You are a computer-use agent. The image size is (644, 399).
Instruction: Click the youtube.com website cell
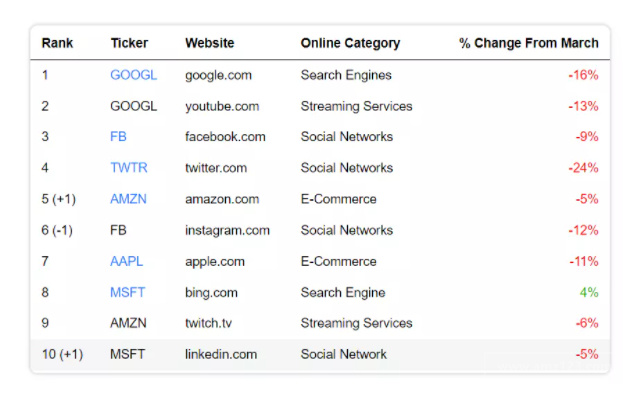tap(222, 106)
